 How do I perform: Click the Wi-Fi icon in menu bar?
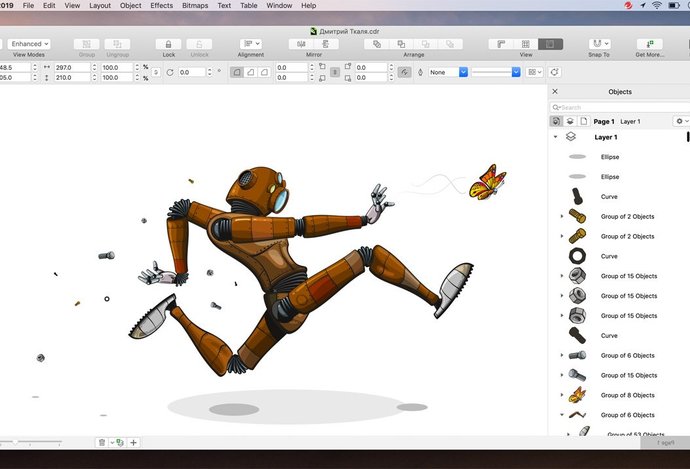point(656,6)
